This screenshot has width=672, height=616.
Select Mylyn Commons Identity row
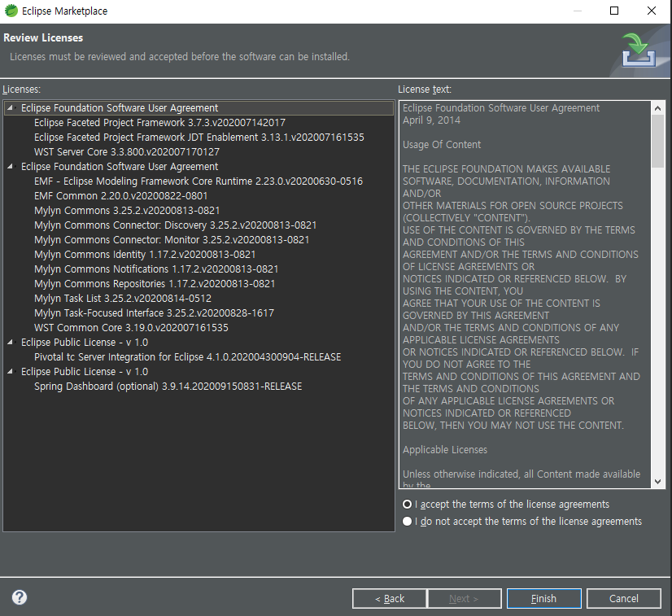[145, 254]
